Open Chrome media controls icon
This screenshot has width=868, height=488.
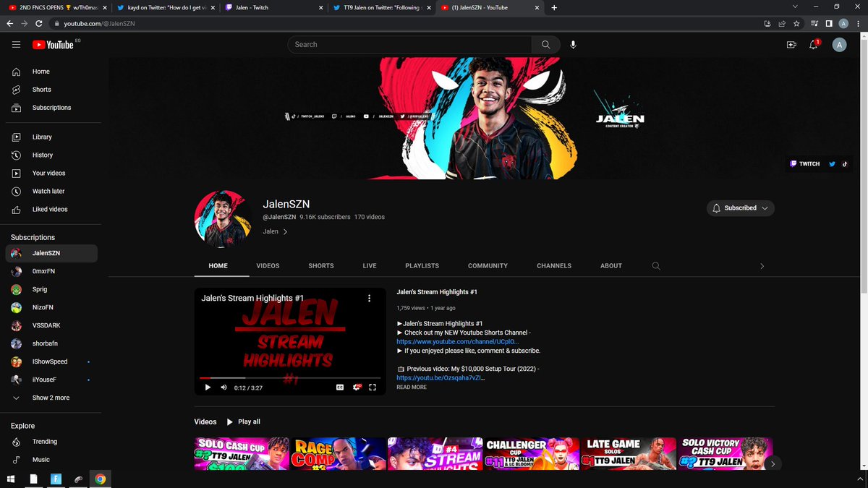coord(815,23)
